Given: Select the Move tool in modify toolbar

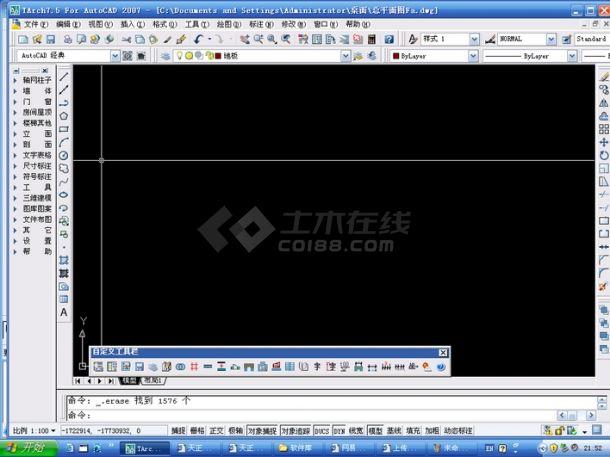Looking at the screenshot, I should click(603, 142).
